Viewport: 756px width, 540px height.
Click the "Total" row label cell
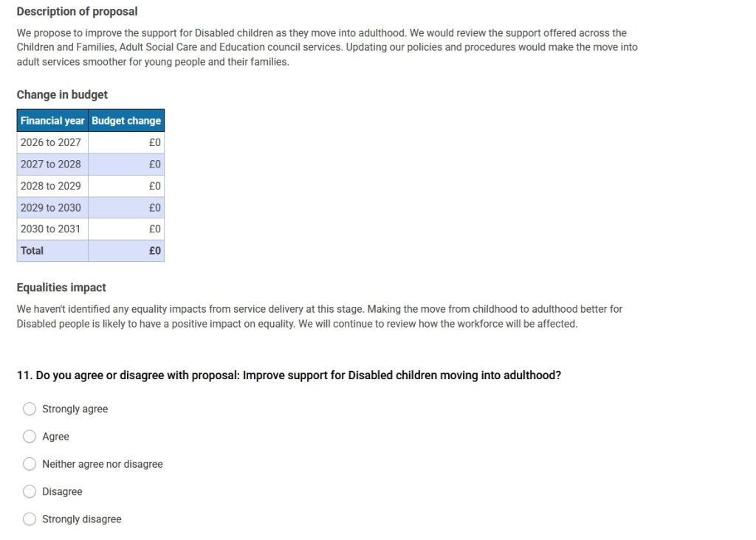32,251
